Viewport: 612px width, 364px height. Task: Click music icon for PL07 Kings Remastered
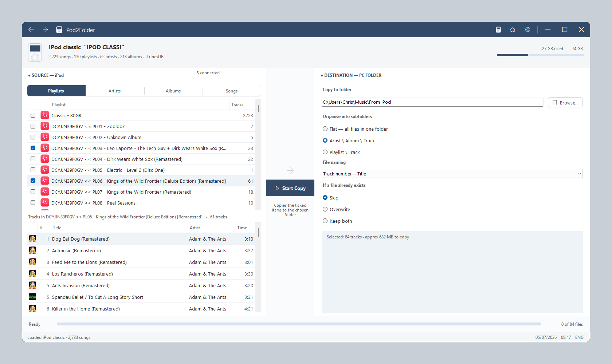[x=45, y=191]
